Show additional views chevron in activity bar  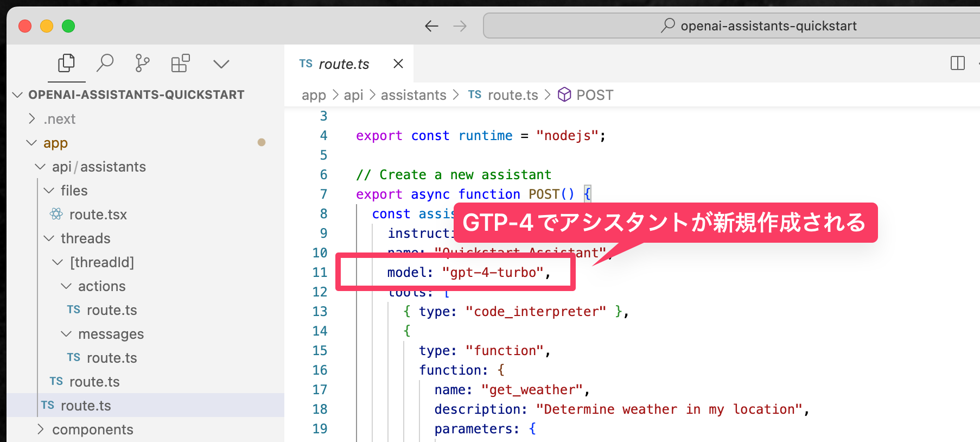(x=221, y=64)
